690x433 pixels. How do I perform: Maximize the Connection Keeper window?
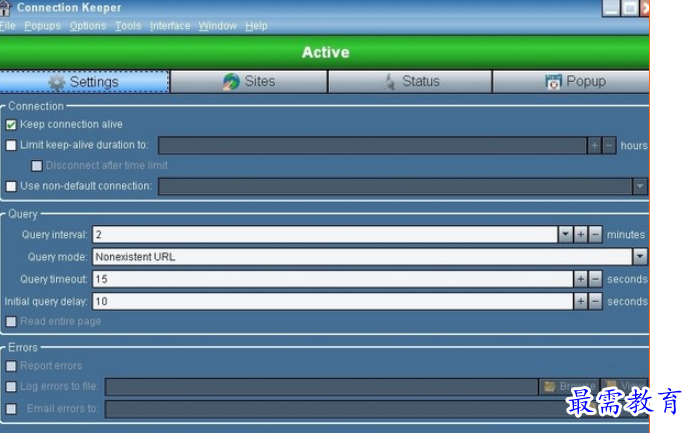pos(630,7)
